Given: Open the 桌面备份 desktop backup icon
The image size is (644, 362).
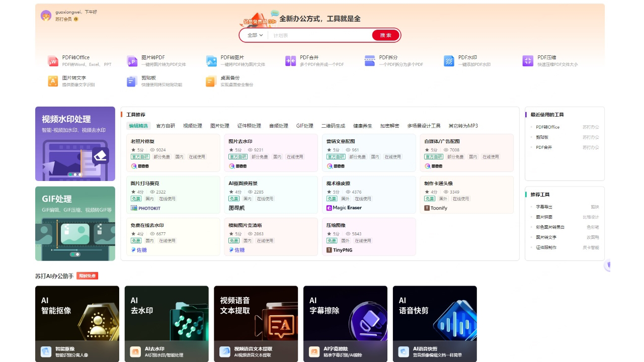Looking at the screenshot, I should click(211, 81).
